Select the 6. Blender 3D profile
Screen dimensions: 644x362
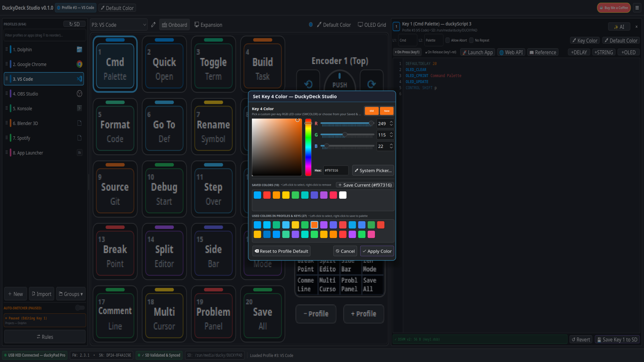[44, 123]
